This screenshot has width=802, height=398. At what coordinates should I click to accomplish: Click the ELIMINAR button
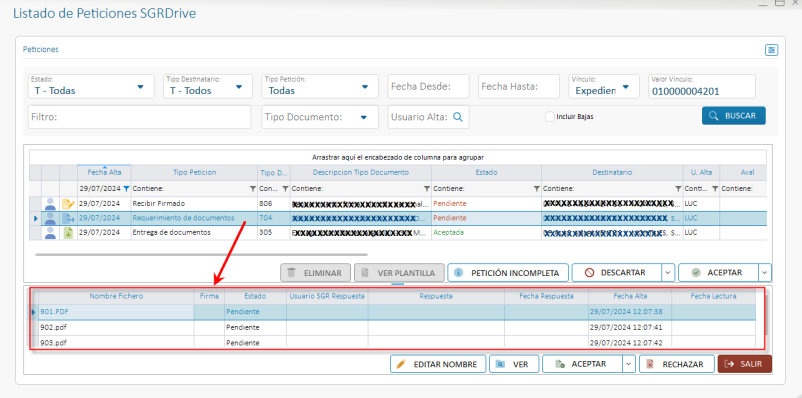[x=315, y=273]
